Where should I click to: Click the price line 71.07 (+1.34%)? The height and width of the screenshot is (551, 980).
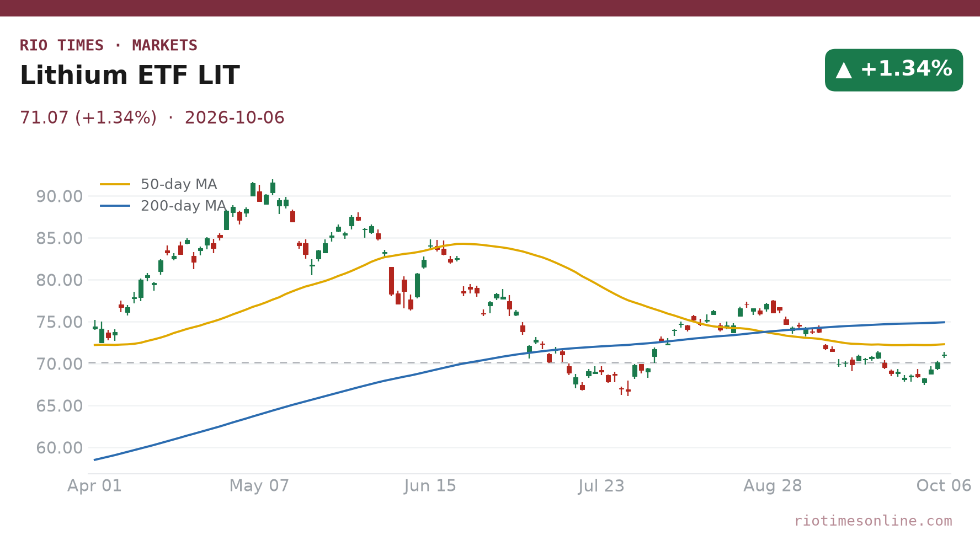click(x=88, y=117)
